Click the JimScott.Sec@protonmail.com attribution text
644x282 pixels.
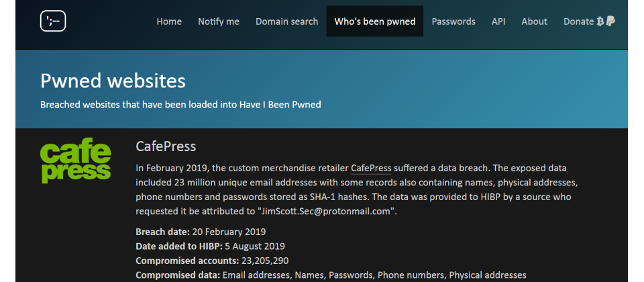(x=326, y=211)
